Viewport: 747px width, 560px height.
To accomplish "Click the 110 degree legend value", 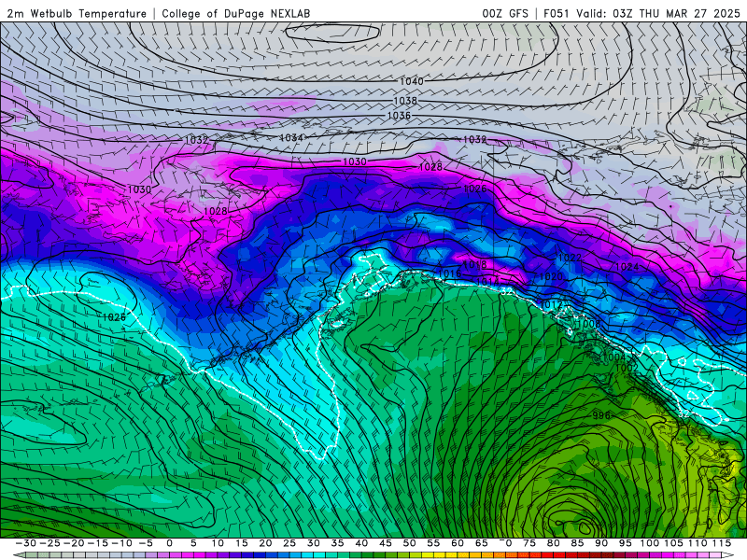I will point(698,543).
